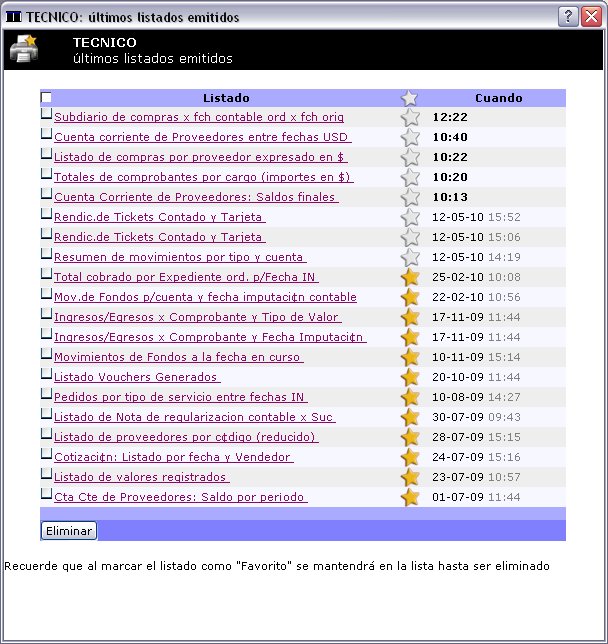Image resolution: width=608 pixels, height=644 pixels.
Task: Toggle star of 'Listado de Nota de regularizacion contable'
Action: 410,418
